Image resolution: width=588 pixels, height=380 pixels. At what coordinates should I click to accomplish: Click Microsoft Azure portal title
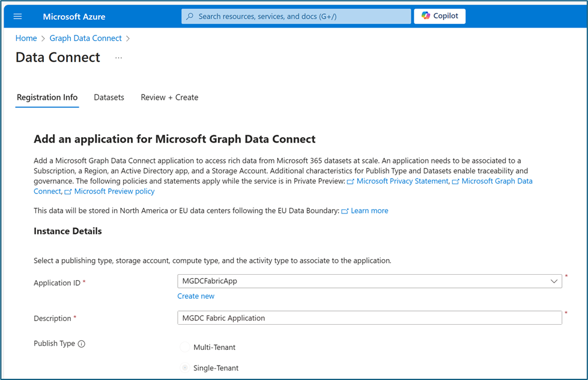pos(74,16)
